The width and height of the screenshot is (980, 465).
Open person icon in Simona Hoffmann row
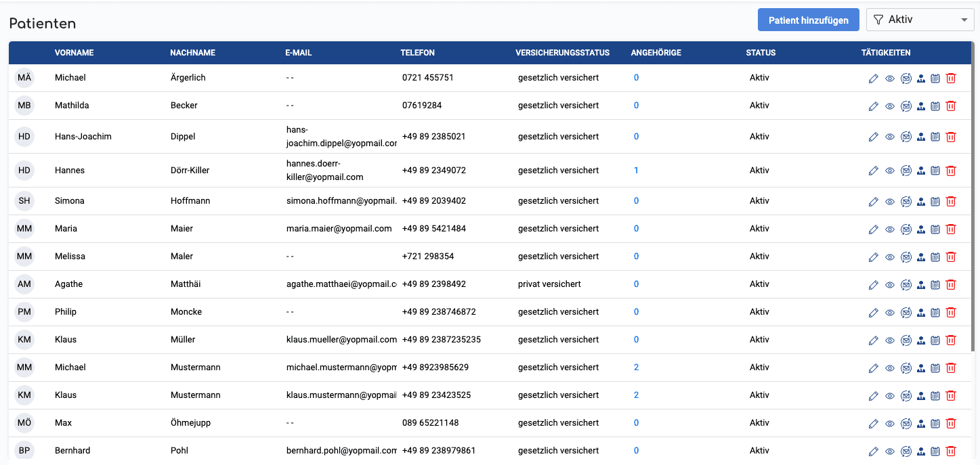coord(921,202)
